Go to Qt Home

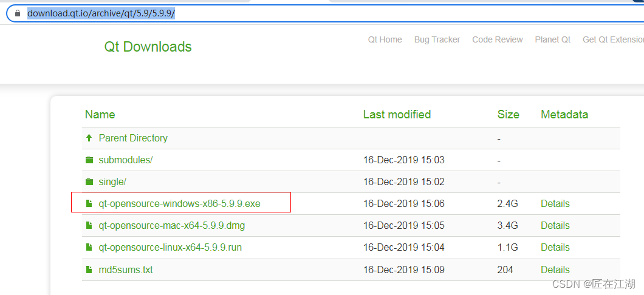(x=385, y=39)
